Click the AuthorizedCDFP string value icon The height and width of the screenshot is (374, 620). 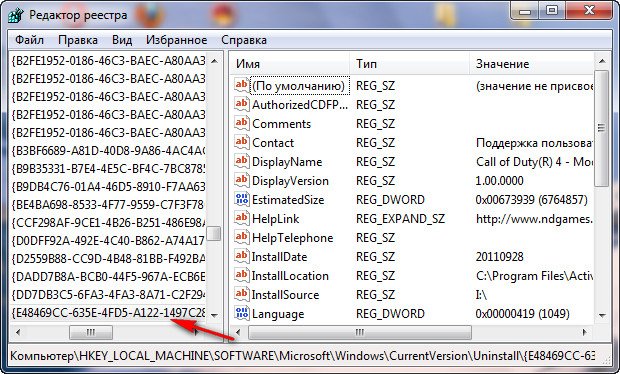pyautogui.click(x=242, y=104)
